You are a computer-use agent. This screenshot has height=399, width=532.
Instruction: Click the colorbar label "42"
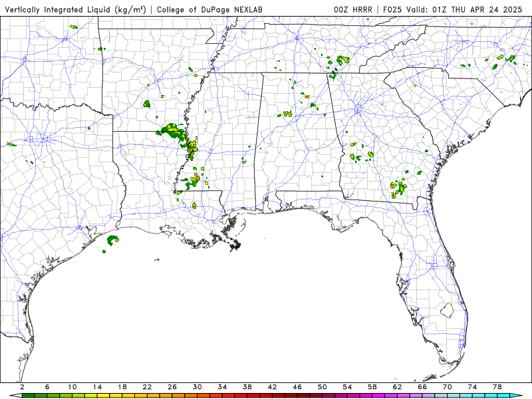[x=273, y=387]
